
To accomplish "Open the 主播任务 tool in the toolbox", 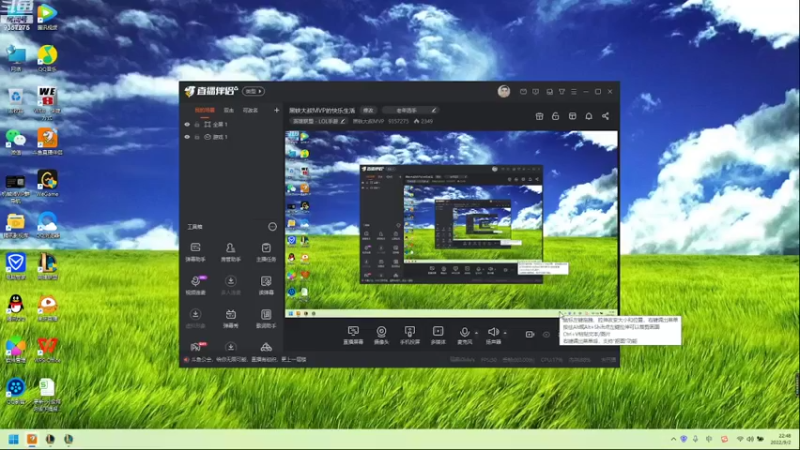I will click(266, 252).
